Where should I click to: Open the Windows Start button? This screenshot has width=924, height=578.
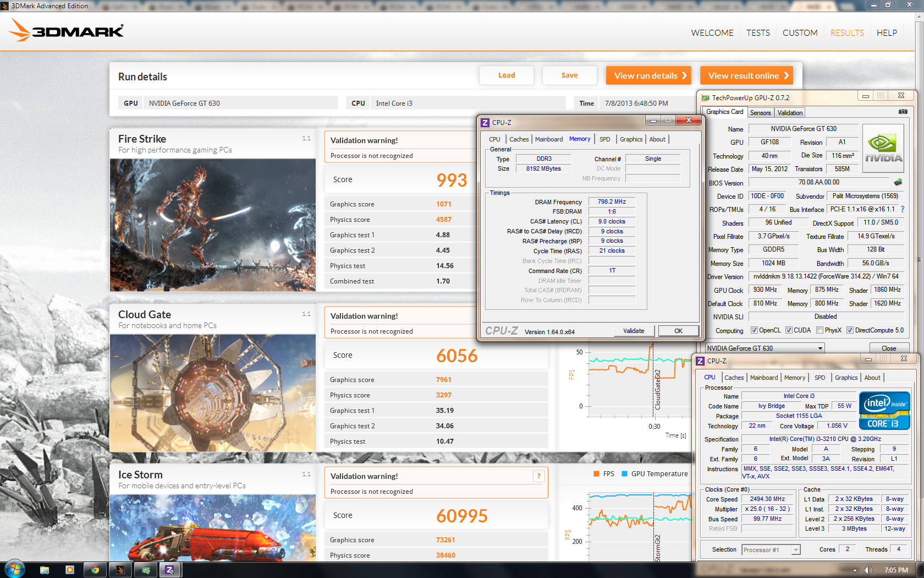click(14, 569)
